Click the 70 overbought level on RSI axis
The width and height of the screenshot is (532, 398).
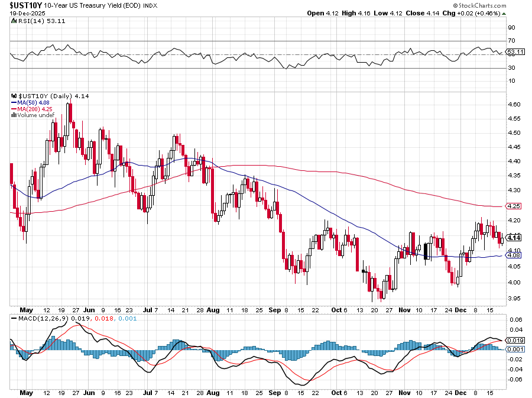click(511, 40)
